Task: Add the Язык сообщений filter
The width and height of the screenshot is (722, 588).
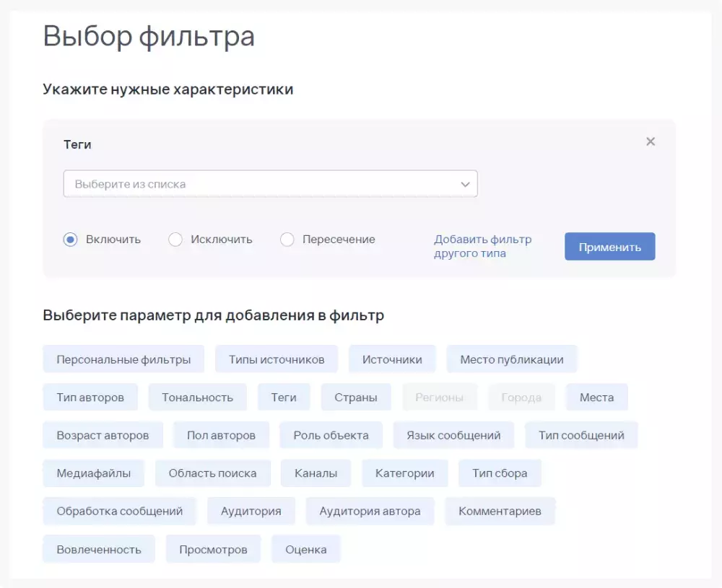Action: point(453,435)
